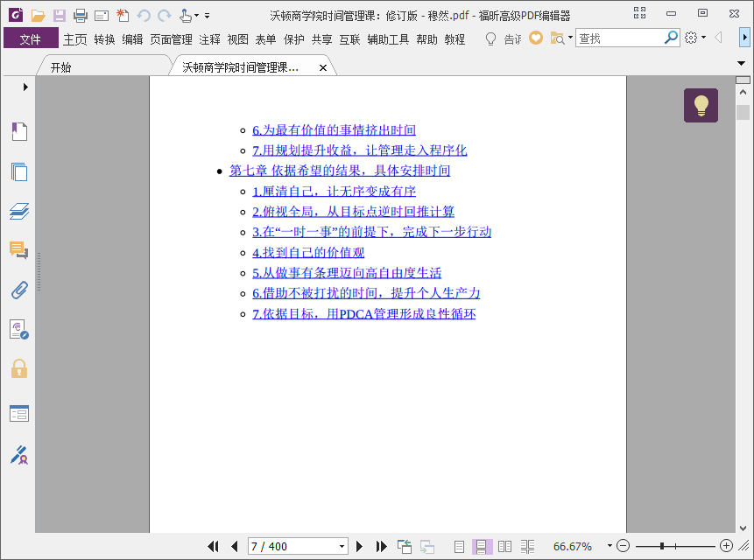Click the vertical scrollbar thumb
This screenshot has width=754, height=560.
pyautogui.click(x=743, y=112)
